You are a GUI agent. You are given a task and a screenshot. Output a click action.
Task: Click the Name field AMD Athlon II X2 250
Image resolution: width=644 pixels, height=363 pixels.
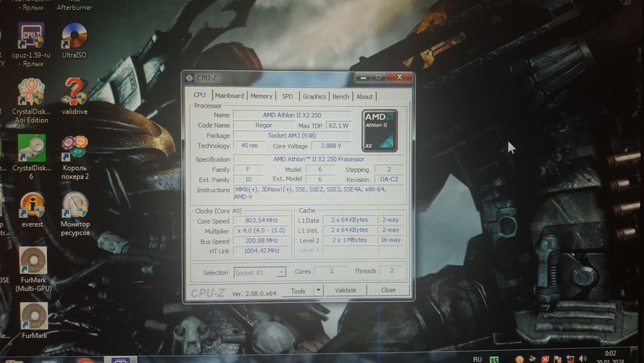pos(292,115)
